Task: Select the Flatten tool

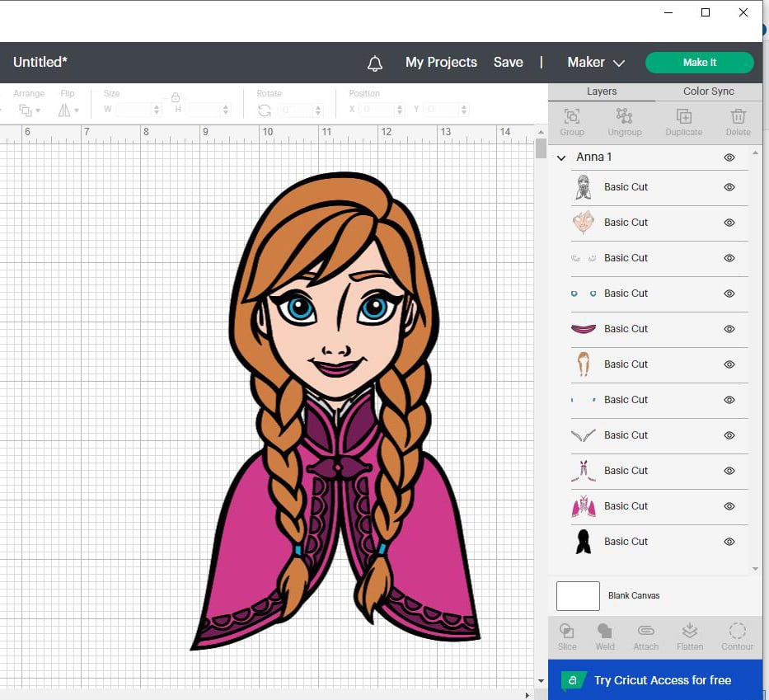Action: [690, 631]
